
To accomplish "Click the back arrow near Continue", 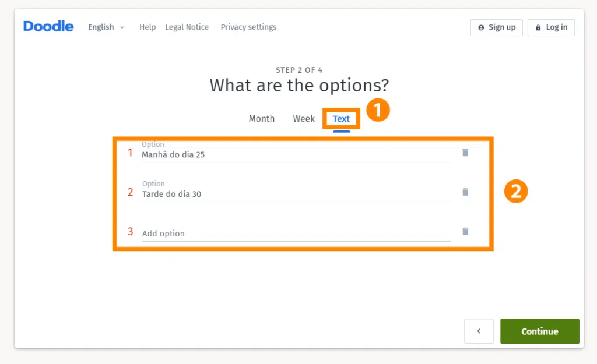I will [x=479, y=331].
